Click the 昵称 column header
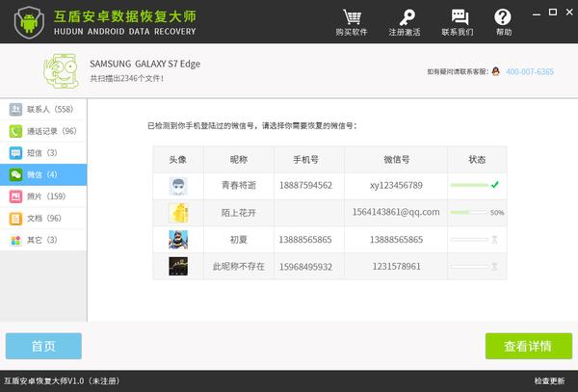Screen dimensions: 578x392 coord(239,160)
